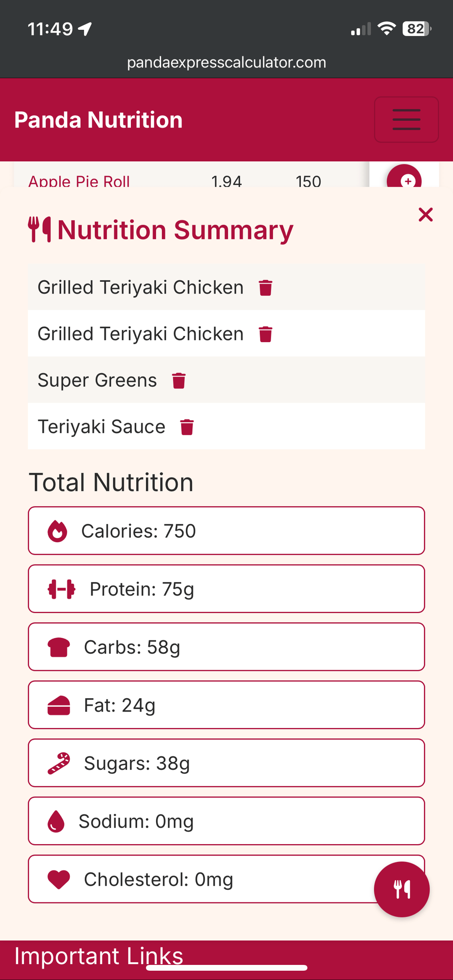Click the dumbbell icon beside Protein

point(62,589)
